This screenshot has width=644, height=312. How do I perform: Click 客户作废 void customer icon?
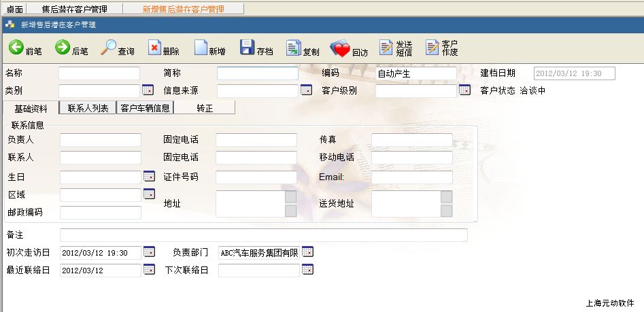click(433, 48)
